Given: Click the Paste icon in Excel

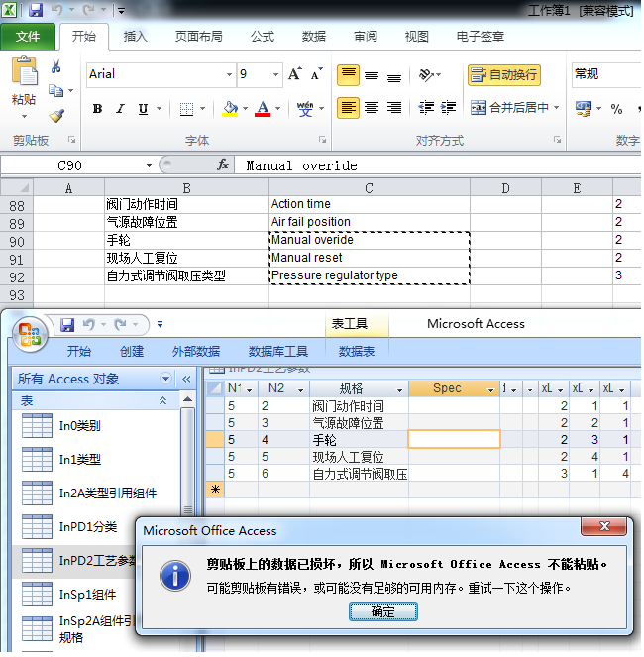Looking at the screenshot, I should pyautogui.click(x=25, y=71).
